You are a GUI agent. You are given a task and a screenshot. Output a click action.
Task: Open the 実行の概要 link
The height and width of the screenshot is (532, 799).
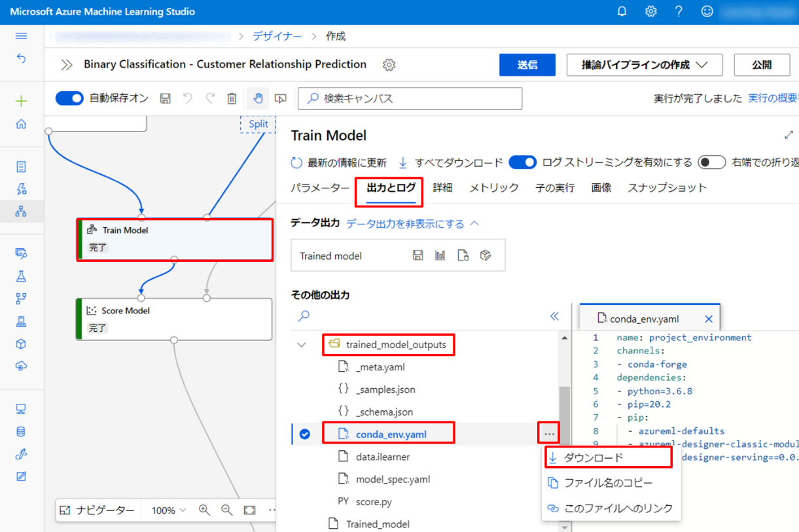click(773, 98)
